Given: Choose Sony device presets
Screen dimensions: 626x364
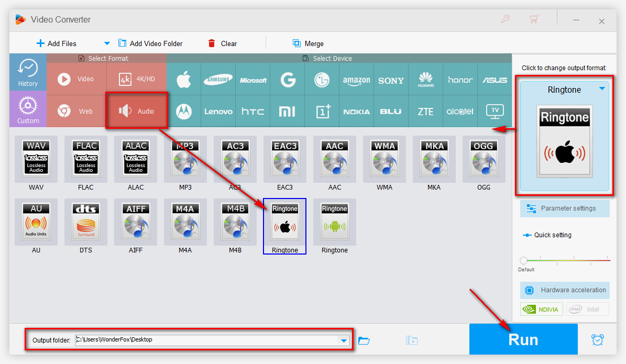Looking at the screenshot, I should coord(391,79).
